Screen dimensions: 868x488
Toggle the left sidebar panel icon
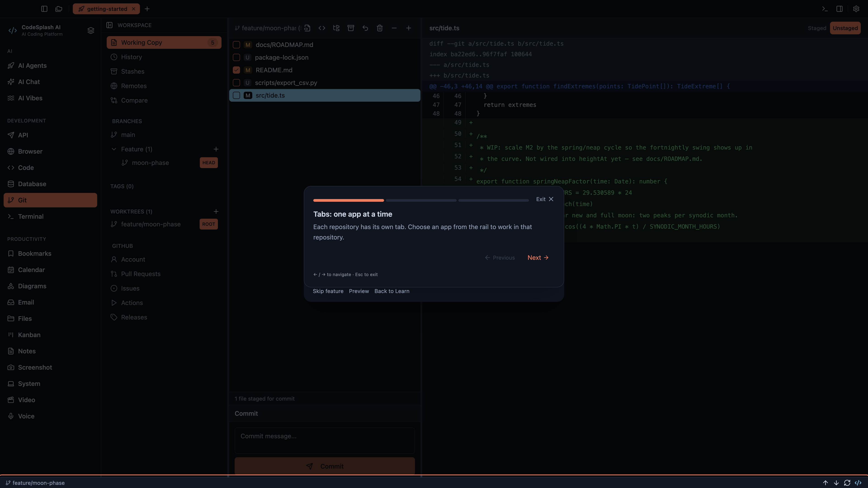(x=44, y=9)
